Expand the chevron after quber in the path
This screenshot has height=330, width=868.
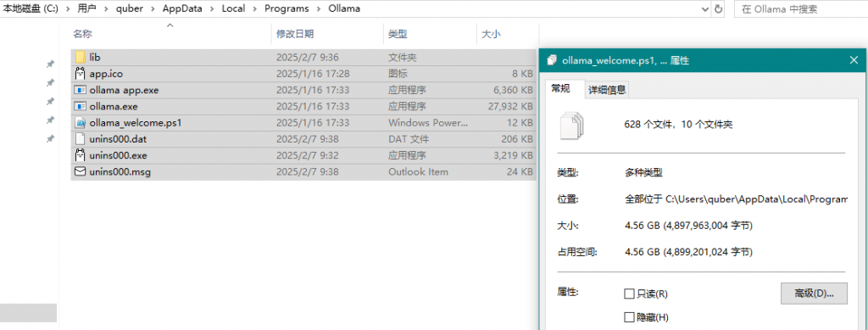[153, 8]
